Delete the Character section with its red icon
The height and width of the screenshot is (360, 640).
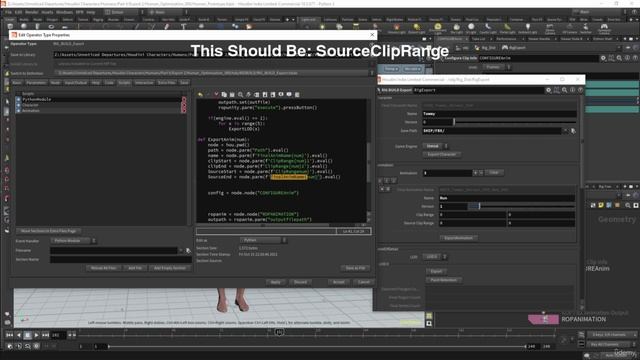[x=184, y=105]
